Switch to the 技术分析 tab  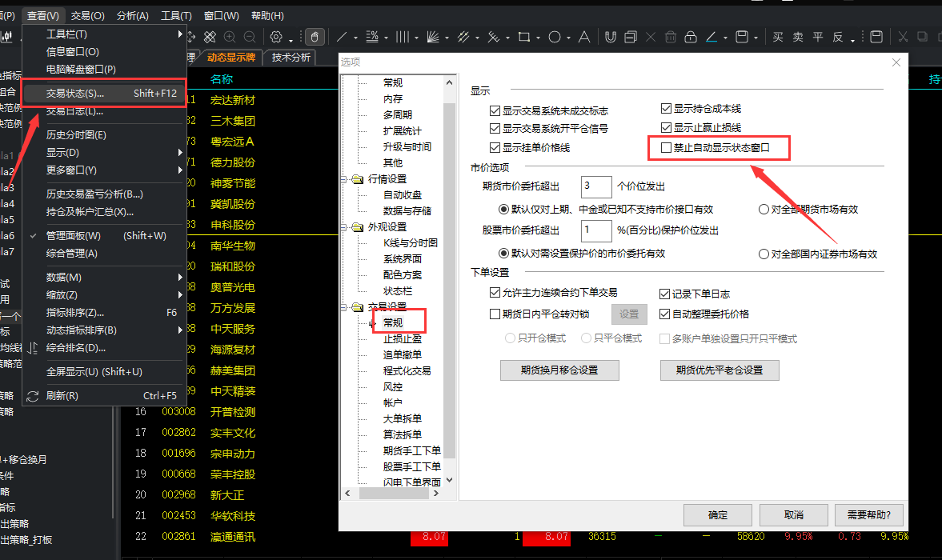pos(291,58)
